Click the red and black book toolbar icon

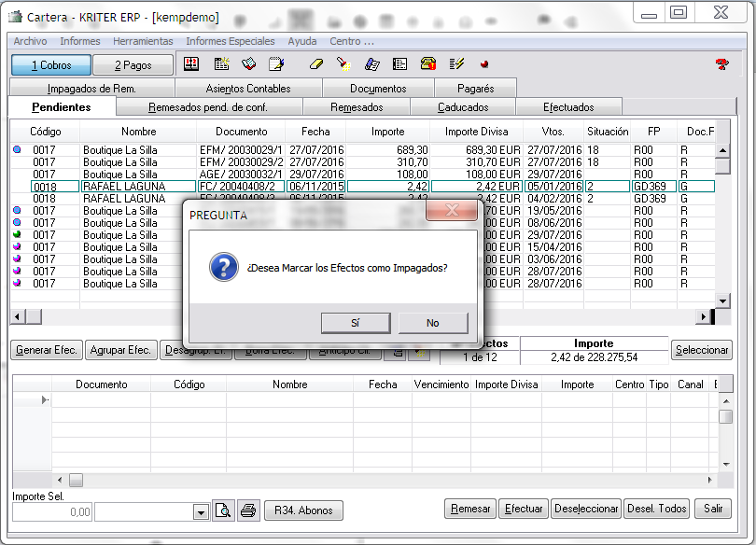[191, 64]
